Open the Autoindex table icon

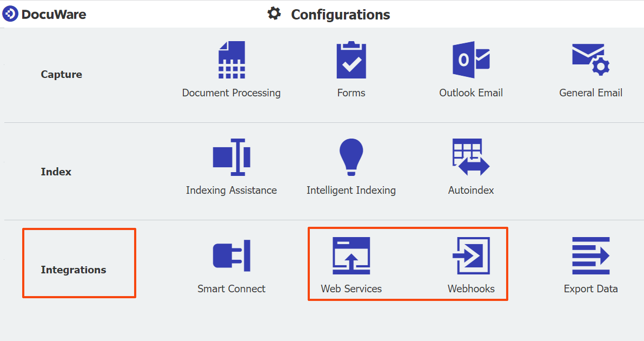pyautogui.click(x=471, y=157)
